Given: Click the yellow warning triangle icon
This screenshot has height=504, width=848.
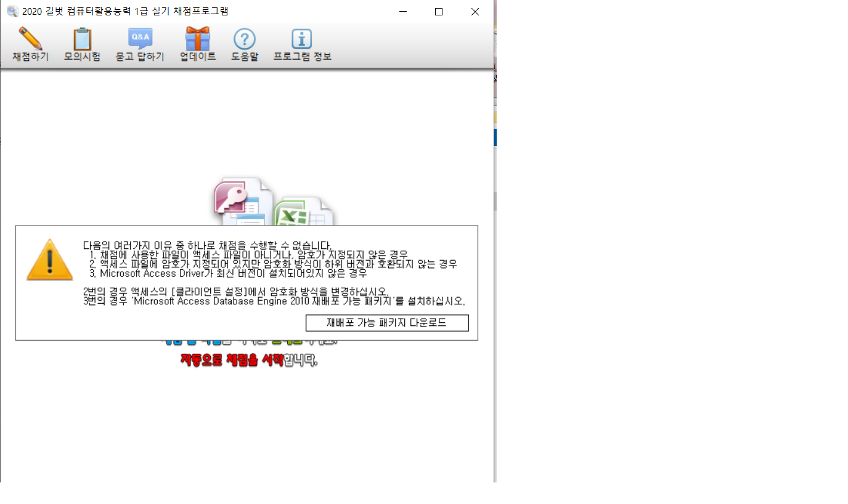Looking at the screenshot, I should click(50, 260).
